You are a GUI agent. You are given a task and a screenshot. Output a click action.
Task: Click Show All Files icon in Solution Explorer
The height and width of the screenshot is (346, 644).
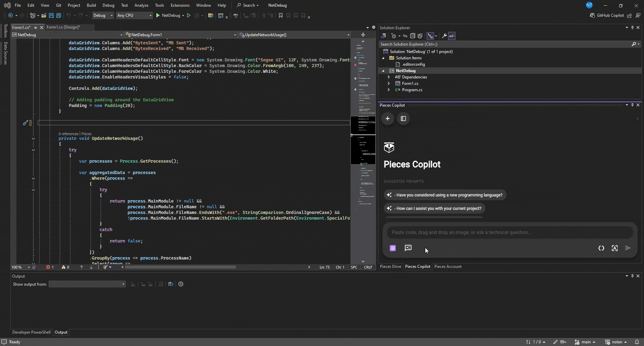[420, 36]
